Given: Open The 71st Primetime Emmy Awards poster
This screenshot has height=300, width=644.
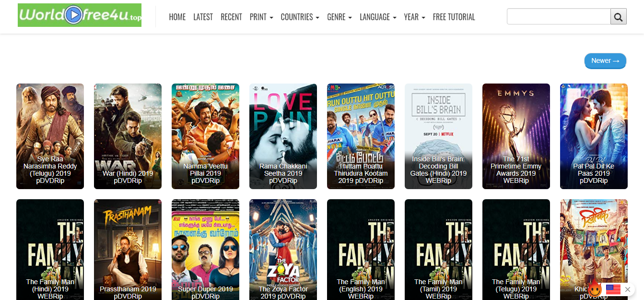Looking at the screenshot, I should tap(516, 136).
